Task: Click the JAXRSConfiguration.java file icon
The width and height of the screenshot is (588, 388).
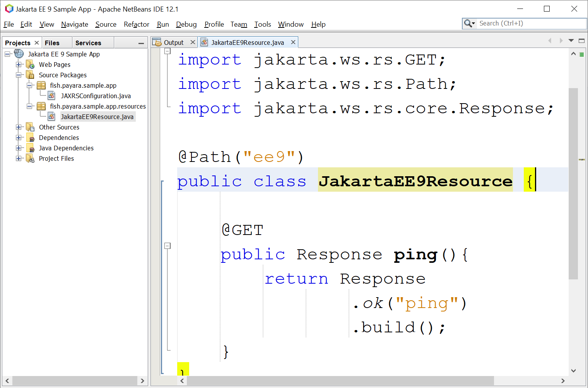Action: (x=51, y=96)
